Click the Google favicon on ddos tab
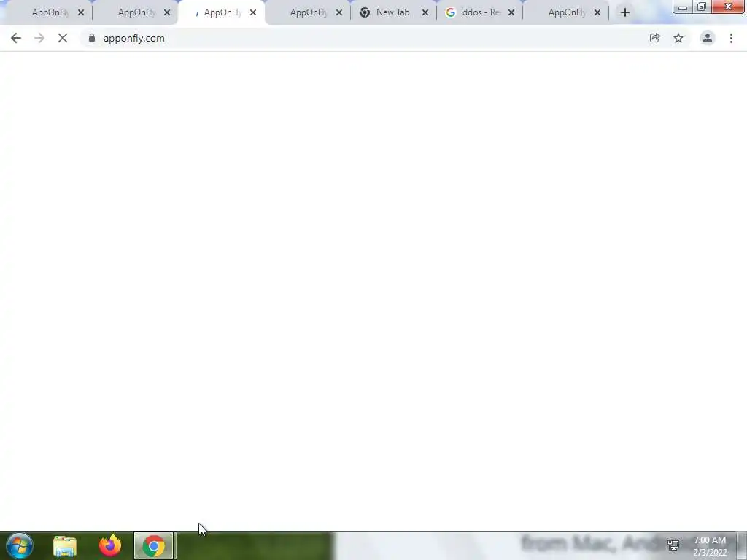 [x=450, y=12]
